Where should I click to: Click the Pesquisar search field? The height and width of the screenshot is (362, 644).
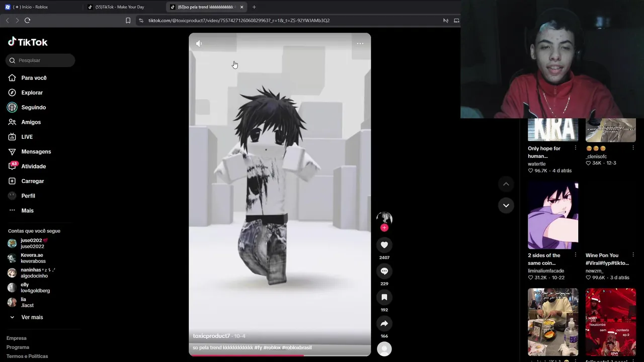click(40, 60)
